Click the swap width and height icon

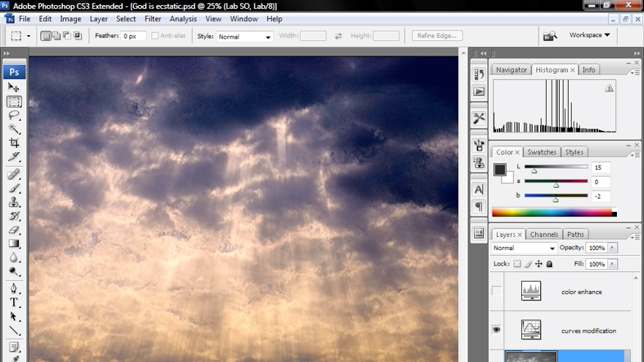point(338,36)
